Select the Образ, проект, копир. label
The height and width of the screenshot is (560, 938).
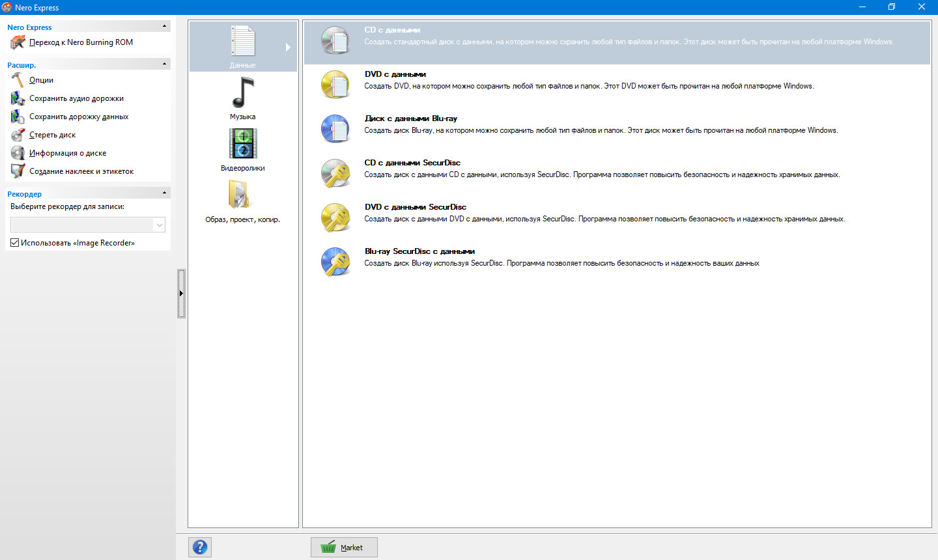click(x=242, y=219)
